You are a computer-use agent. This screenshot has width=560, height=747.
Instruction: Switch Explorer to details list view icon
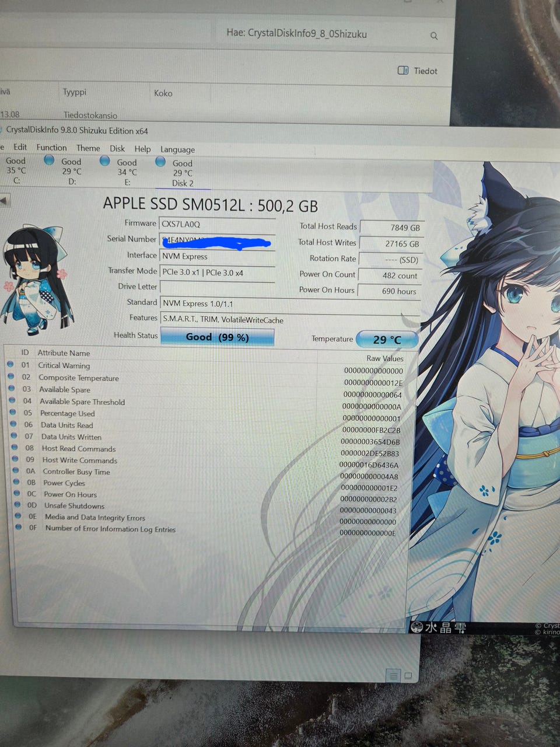[x=393, y=676]
